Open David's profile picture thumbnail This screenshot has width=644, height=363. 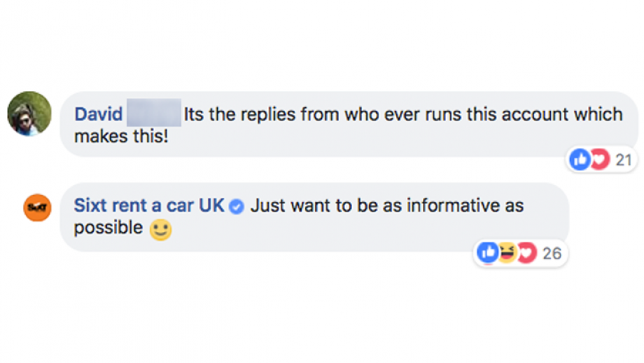click(29, 114)
